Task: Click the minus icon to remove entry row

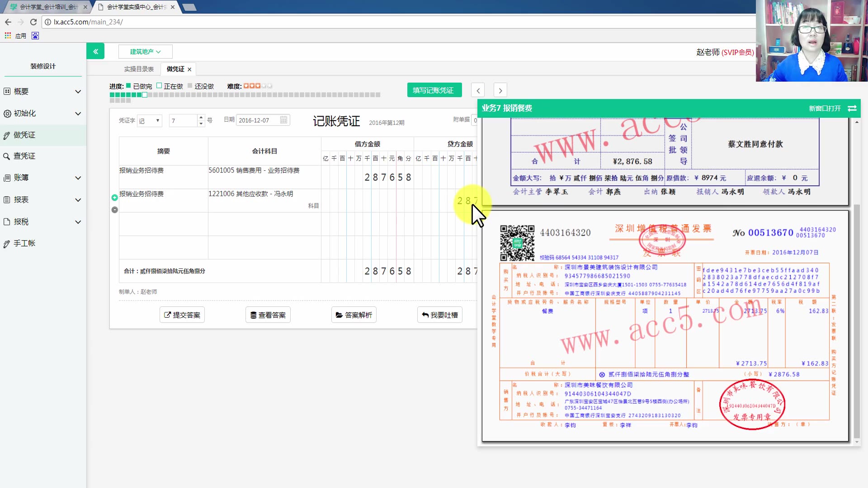Action: pos(114,210)
